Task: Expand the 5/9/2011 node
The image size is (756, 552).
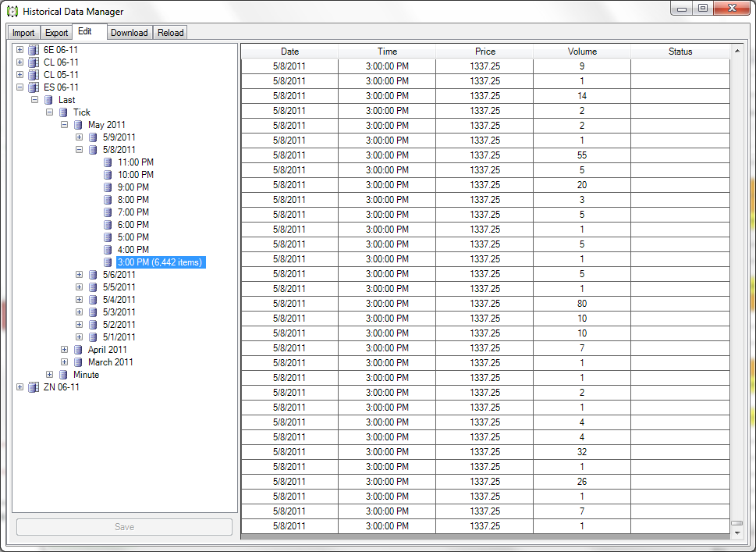Action: (80, 137)
